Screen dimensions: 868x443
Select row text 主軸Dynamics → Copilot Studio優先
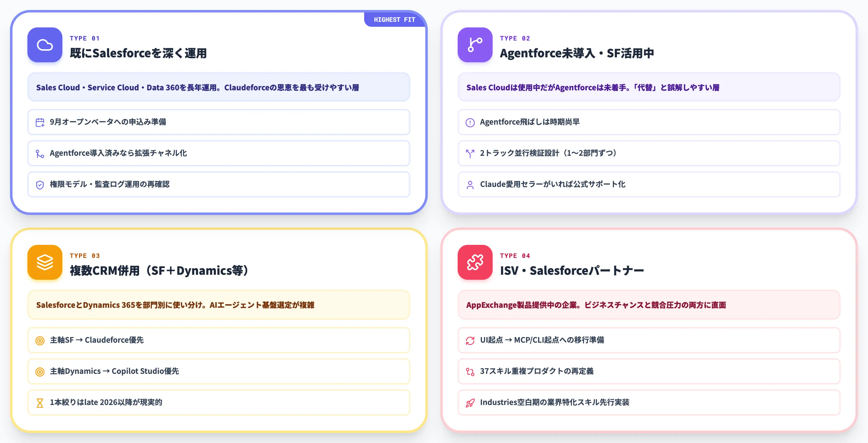[114, 371]
